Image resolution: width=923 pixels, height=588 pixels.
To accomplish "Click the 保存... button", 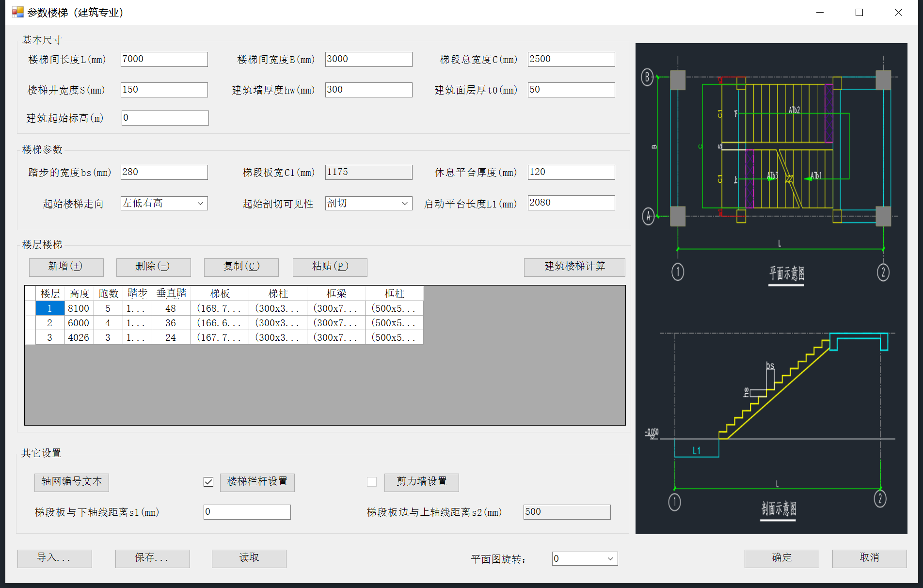I will tap(152, 558).
